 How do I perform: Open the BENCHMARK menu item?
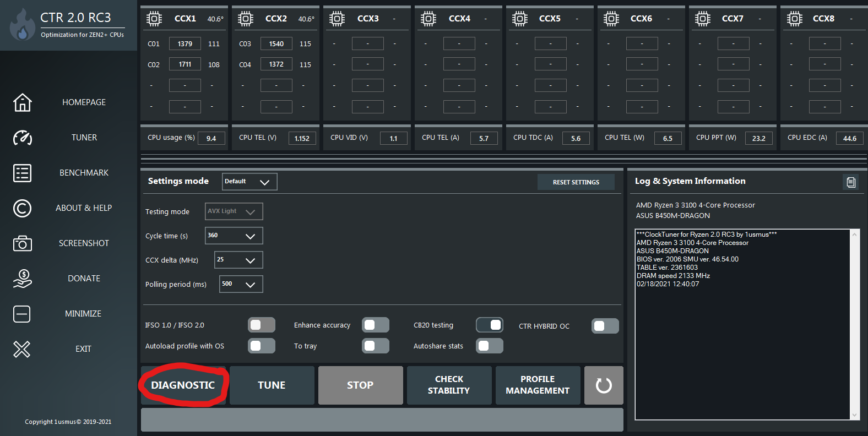coord(84,173)
